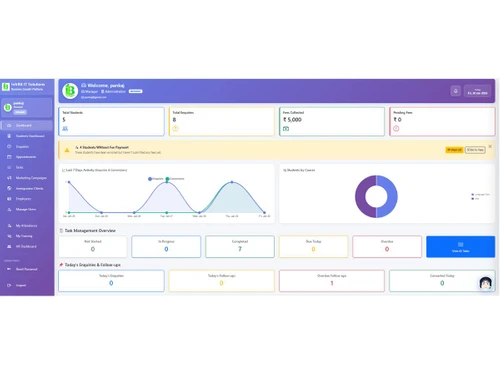The height and width of the screenshot is (375, 500).
Task: Click the Employees ID card icon
Action: (x=9, y=199)
